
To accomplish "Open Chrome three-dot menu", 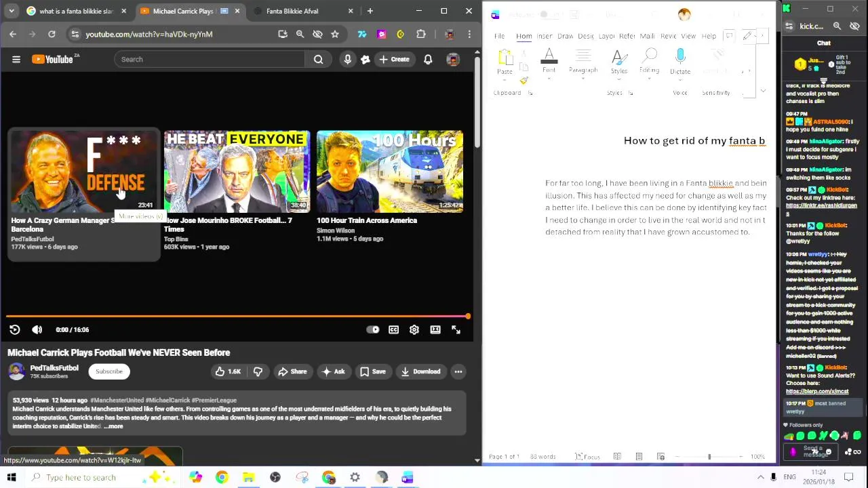I will (469, 34).
